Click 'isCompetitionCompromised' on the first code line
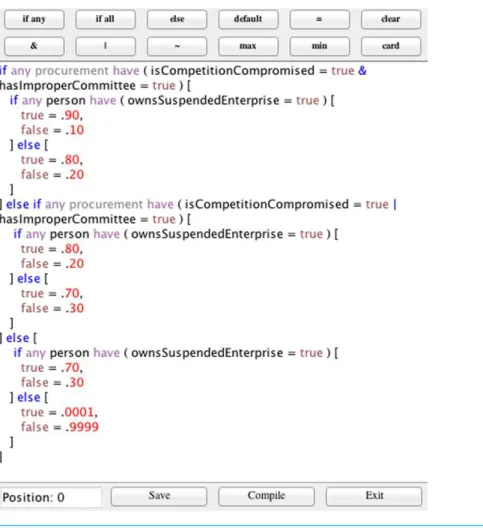 [232, 71]
